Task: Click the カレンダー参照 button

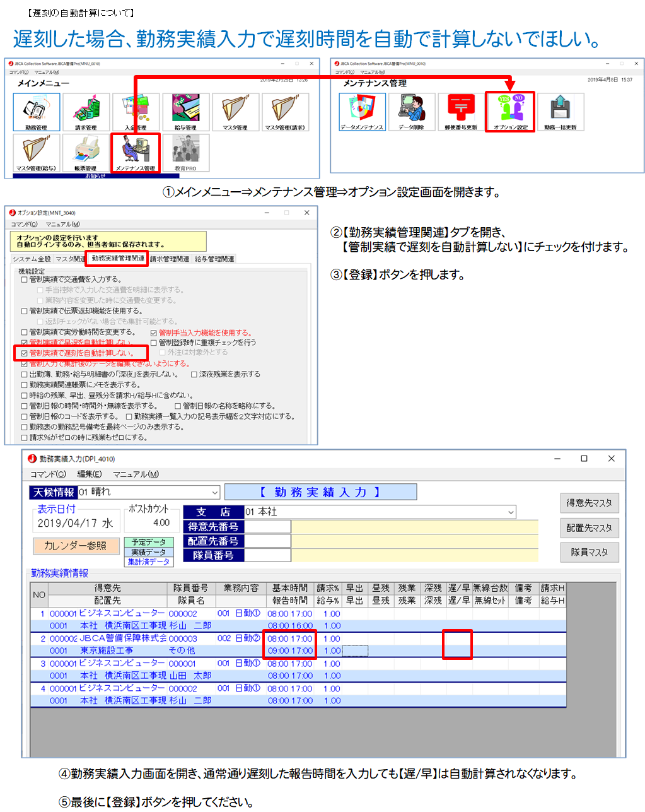Action: (75, 546)
